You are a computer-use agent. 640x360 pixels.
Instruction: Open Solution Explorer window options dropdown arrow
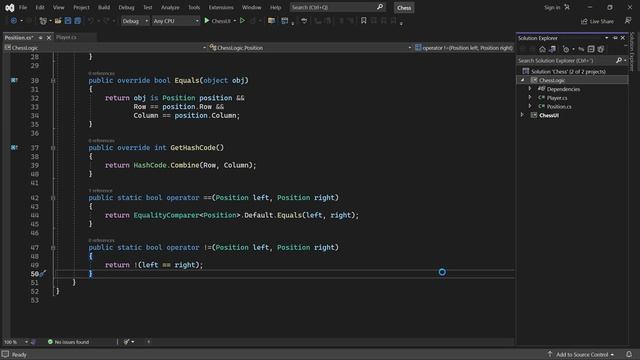(x=607, y=38)
